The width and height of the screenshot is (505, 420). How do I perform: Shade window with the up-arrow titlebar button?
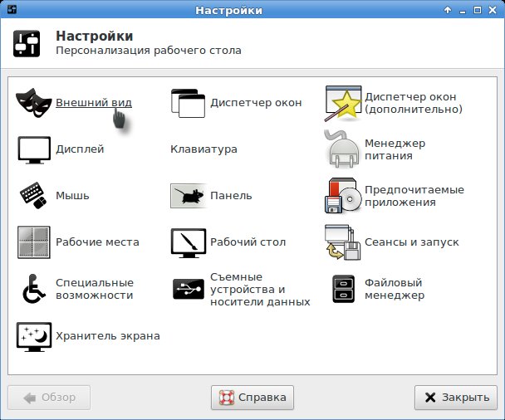pyautogui.click(x=448, y=10)
